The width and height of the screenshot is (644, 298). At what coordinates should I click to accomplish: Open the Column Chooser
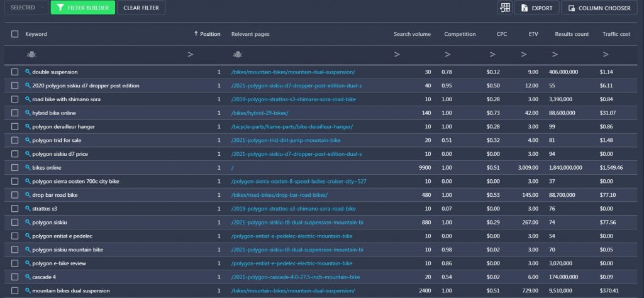[599, 8]
